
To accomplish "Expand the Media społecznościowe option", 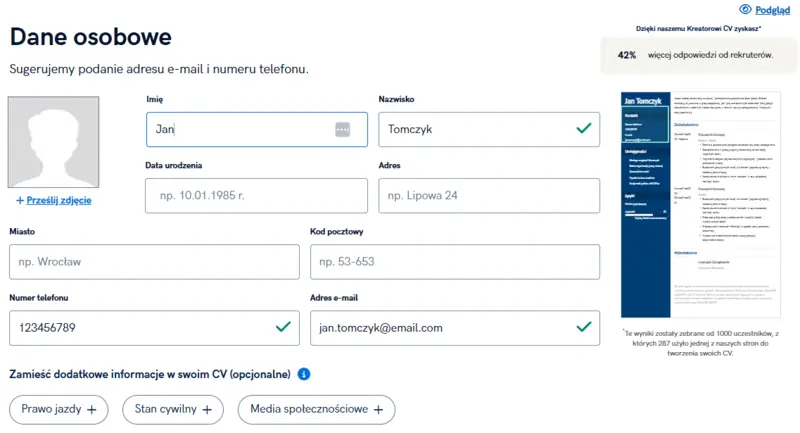I will coord(316,409).
